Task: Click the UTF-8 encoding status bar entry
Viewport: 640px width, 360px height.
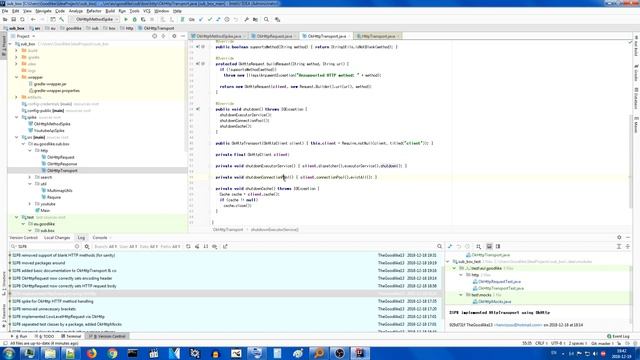Action: (x=557, y=343)
